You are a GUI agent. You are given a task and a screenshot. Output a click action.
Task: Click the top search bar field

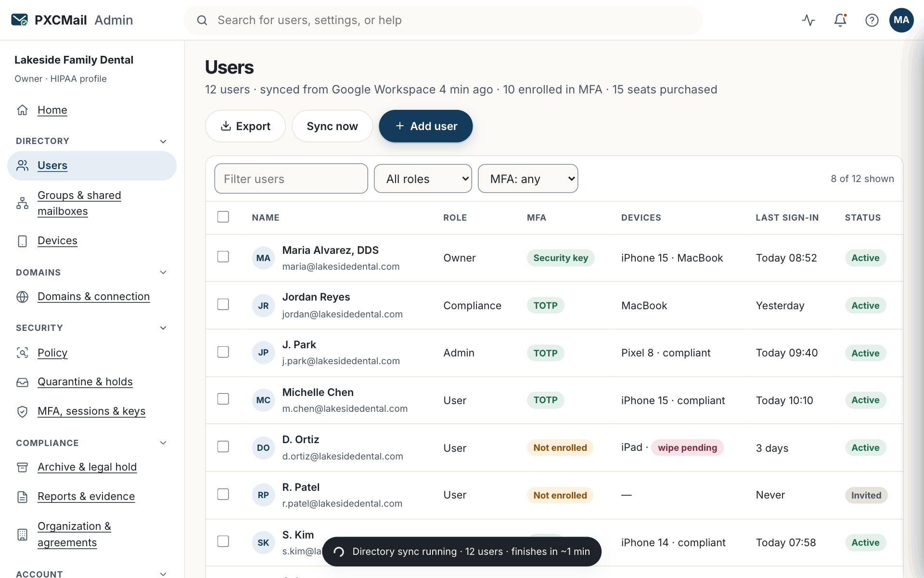click(x=443, y=20)
